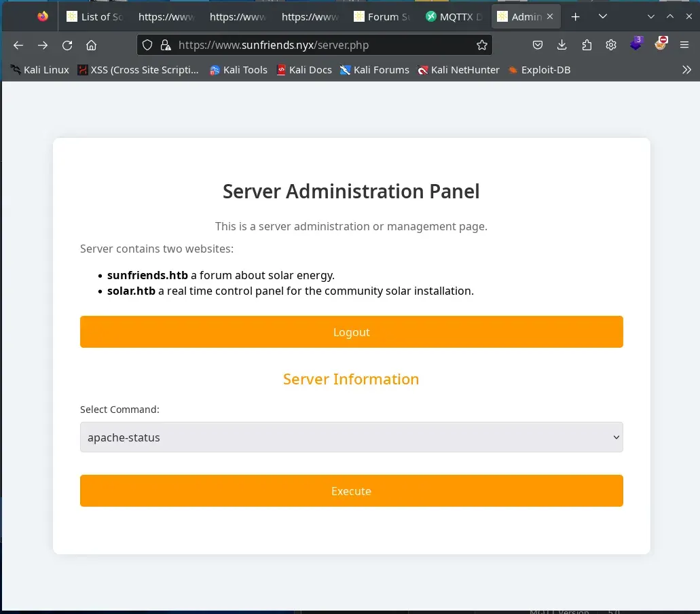
Task: Open the Extensions puzzle-piece menu
Action: 587,45
